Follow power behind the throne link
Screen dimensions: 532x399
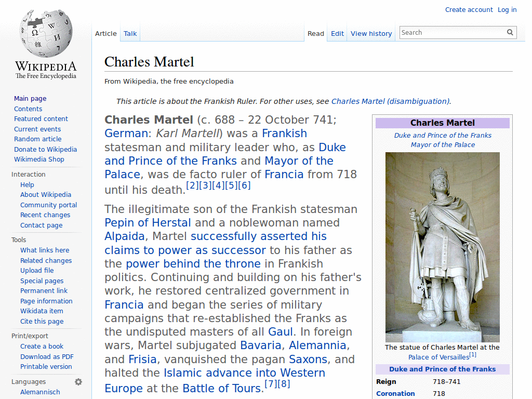(193, 264)
